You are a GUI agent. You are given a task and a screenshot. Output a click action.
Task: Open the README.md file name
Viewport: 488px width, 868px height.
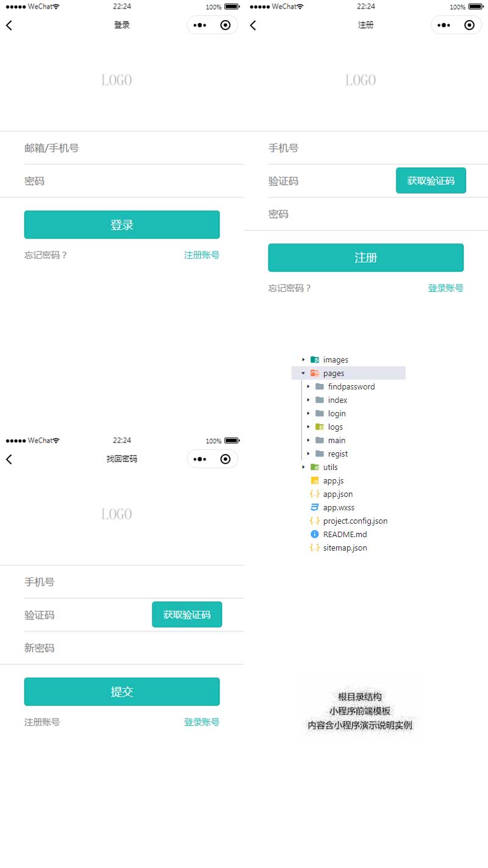(345, 534)
